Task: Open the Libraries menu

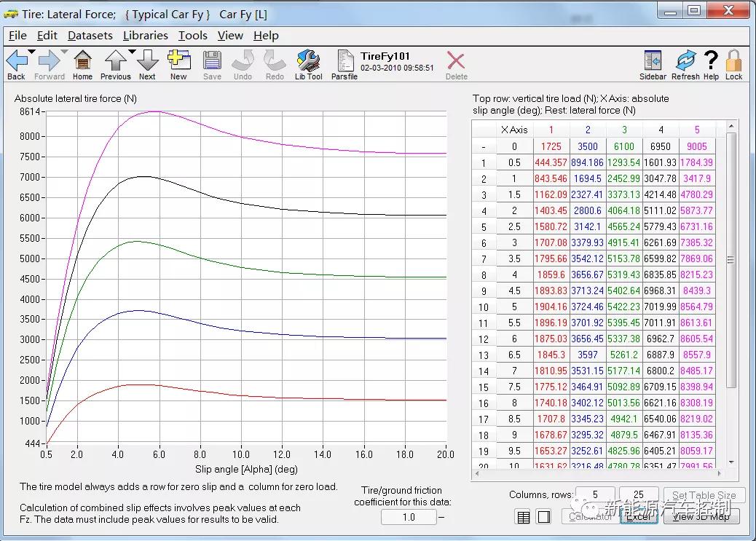Action: point(145,35)
